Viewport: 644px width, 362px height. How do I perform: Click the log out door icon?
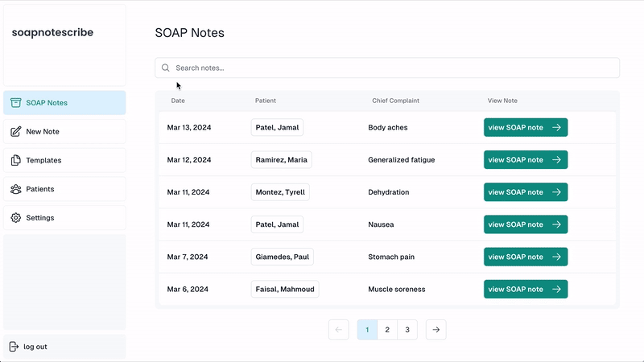[x=14, y=347]
